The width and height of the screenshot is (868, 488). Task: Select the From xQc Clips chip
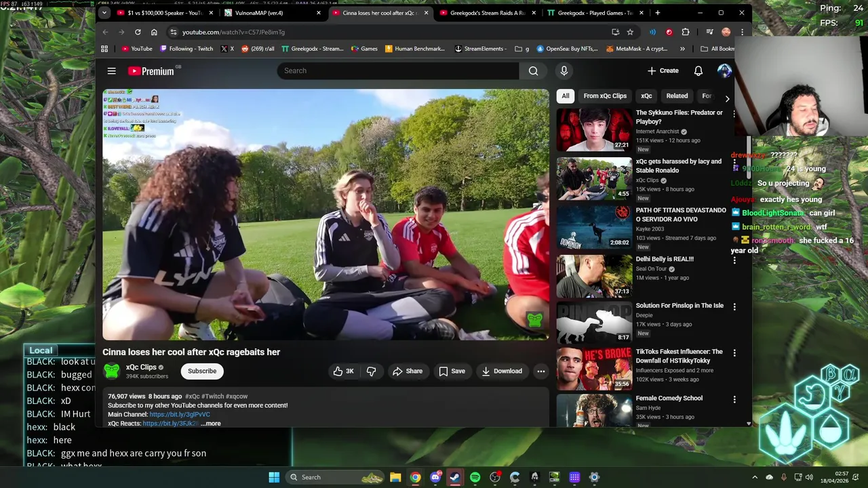click(605, 96)
